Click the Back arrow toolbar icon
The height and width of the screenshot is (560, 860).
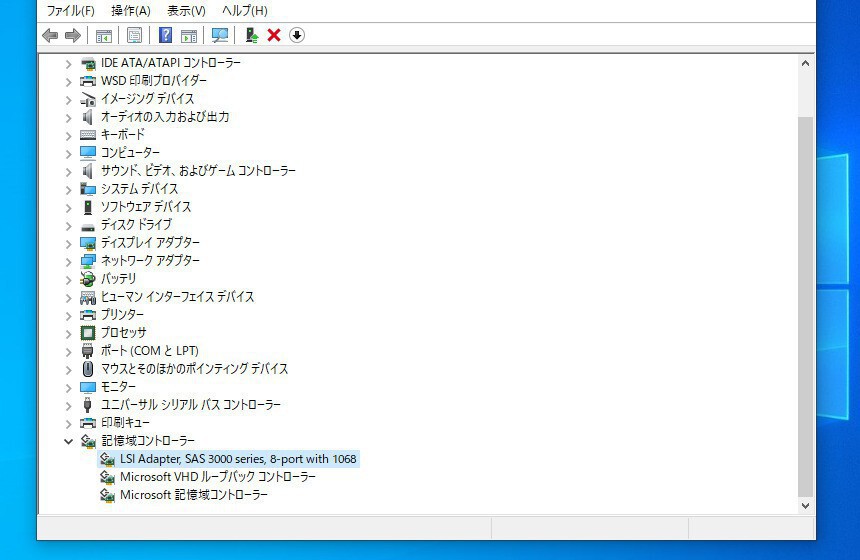coord(50,36)
